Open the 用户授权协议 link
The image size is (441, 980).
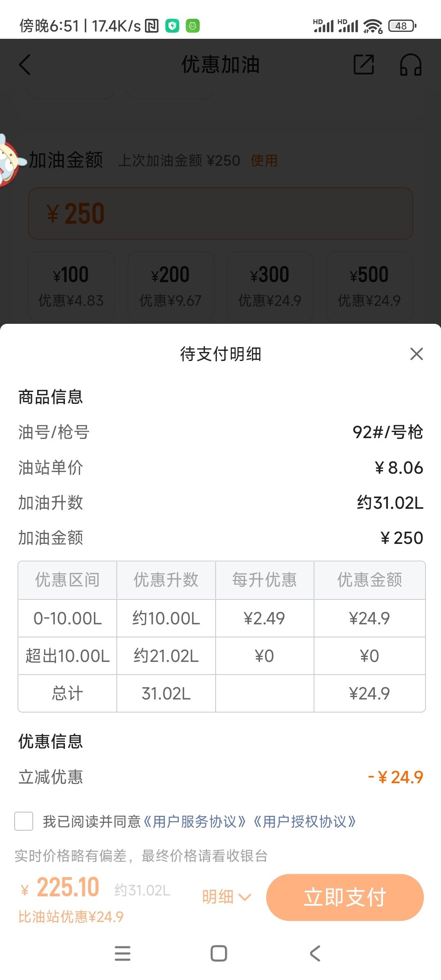click(x=305, y=821)
